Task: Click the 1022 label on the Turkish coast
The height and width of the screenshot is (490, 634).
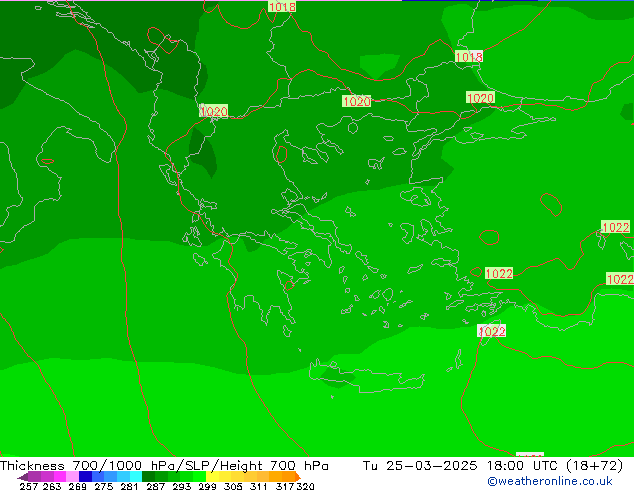Action: pos(499,273)
